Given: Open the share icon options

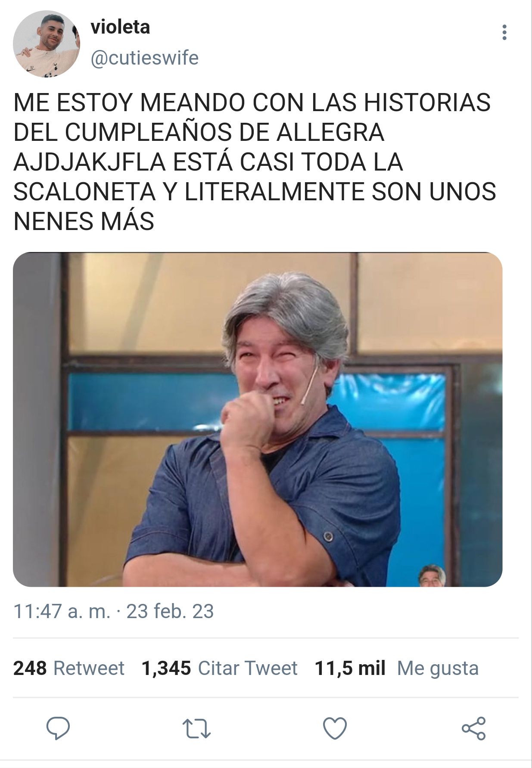Looking at the screenshot, I should point(474,728).
